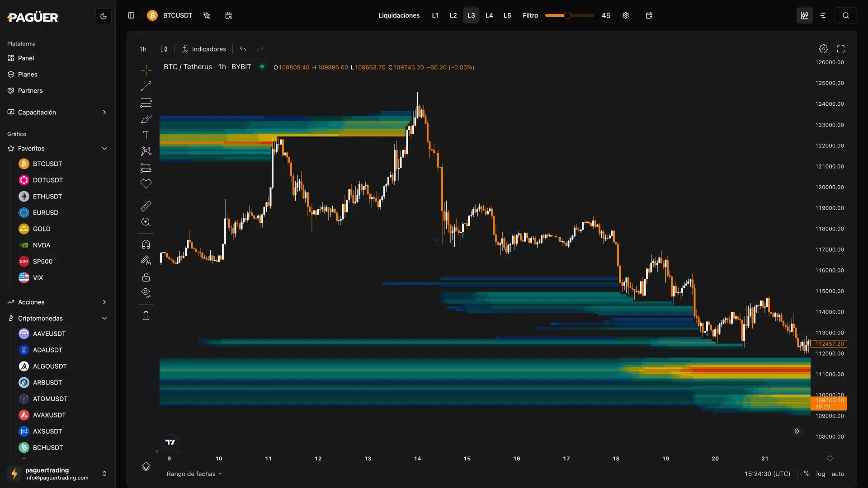The width and height of the screenshot is (868, 488).
Task: Select the L4 liquidation level tab
Action: tap(489, 15)
